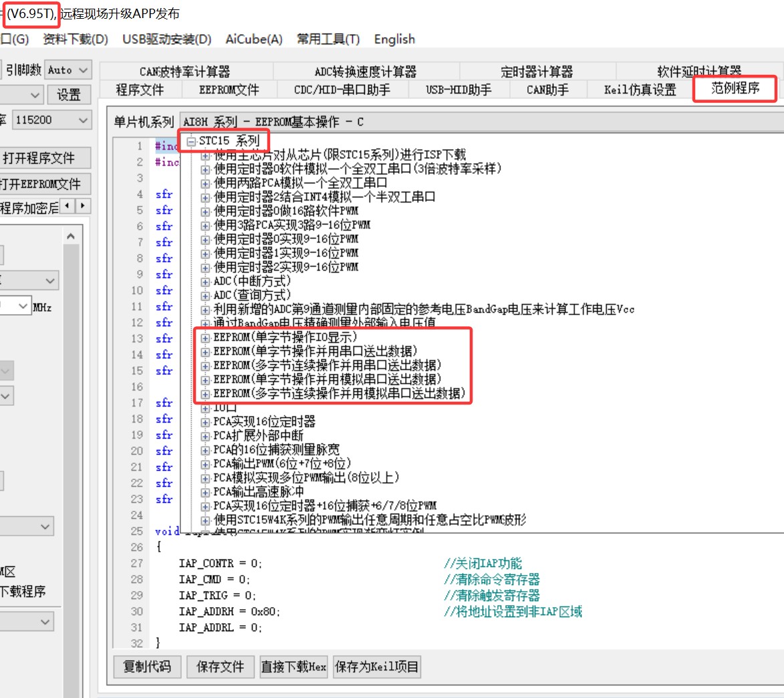Expand ADC(中断方式) tree node
Viewport: 784px width, 698px height.
pos(205,281)
